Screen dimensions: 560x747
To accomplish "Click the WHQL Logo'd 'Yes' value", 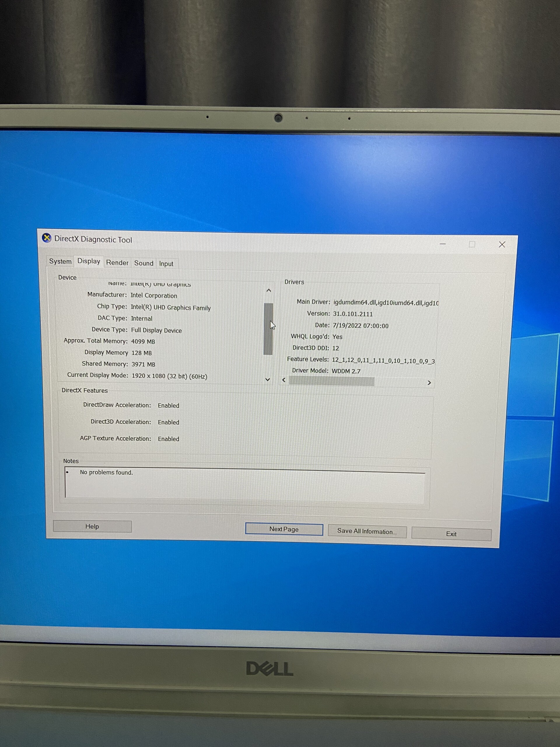I will coord(337,337).
